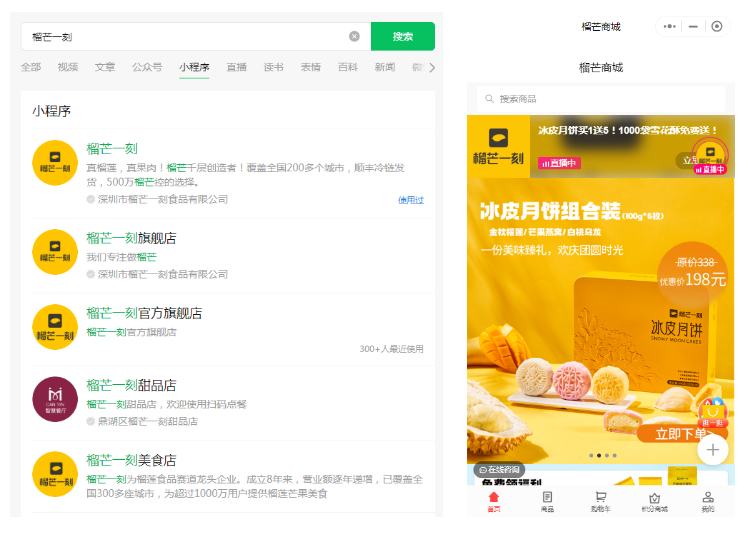Open 在线咨询 online chat
The width and height of the screenshot is (750, 534).
pos(497,470)
